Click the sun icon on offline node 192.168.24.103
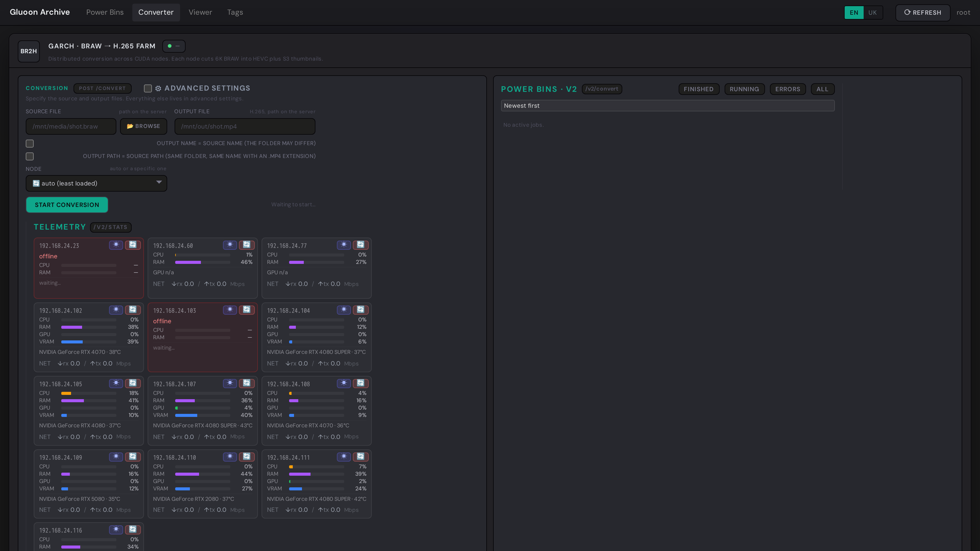This screenshot has width=980, height=551. 230,310
